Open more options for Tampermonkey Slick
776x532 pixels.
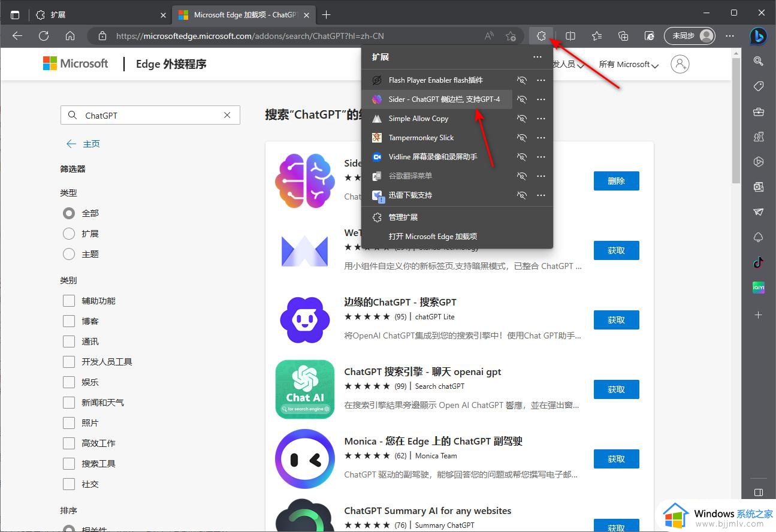(541, 138)
